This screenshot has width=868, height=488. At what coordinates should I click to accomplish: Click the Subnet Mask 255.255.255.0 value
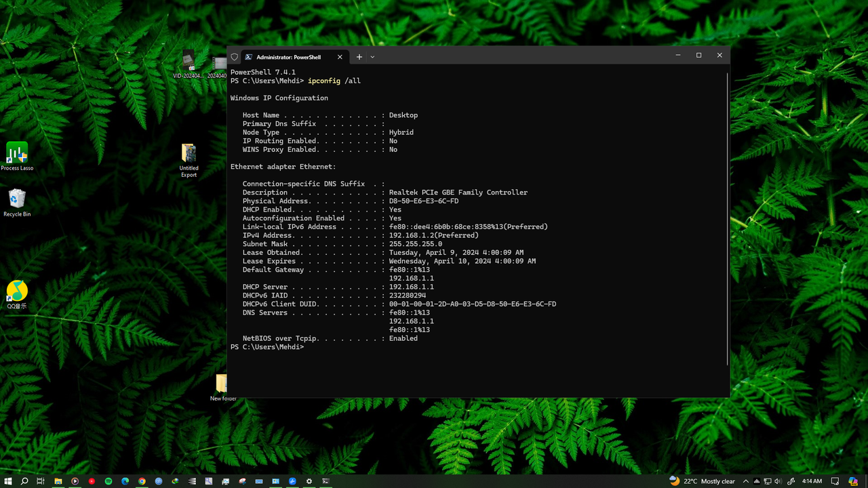click(x=416, y=244)
